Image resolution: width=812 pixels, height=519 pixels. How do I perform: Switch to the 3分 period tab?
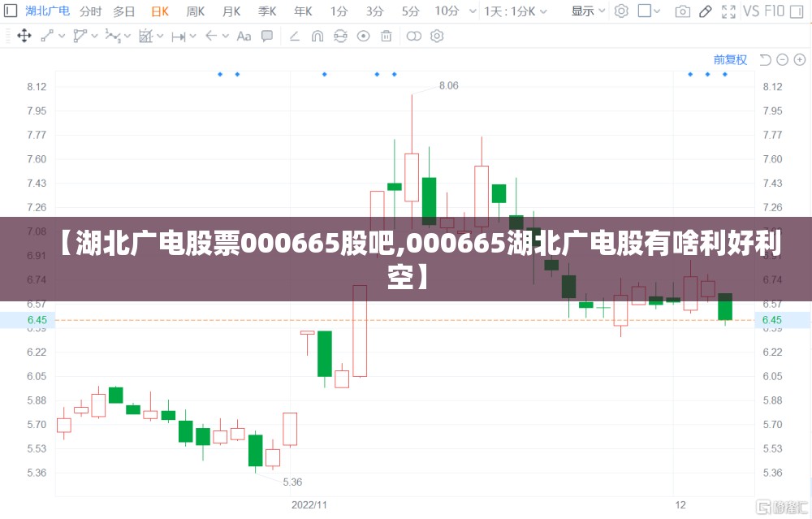coord(374,11)
